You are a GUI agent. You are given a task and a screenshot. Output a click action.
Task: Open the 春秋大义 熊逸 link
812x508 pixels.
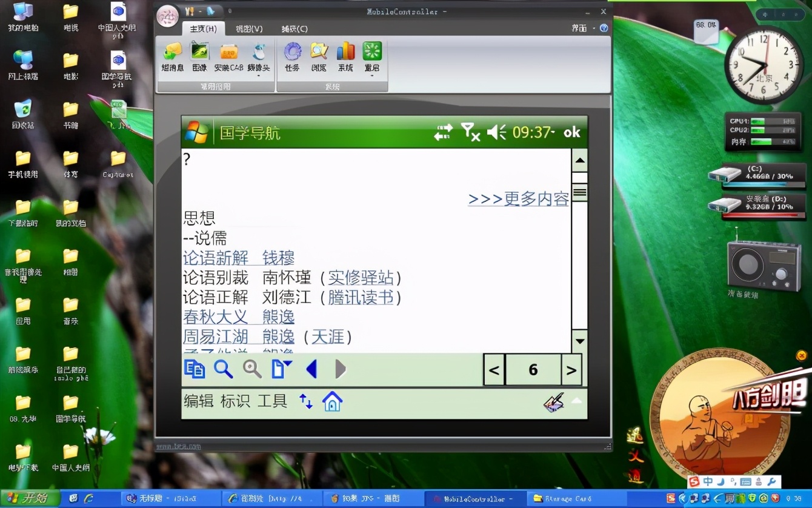[x=239, y=316]
